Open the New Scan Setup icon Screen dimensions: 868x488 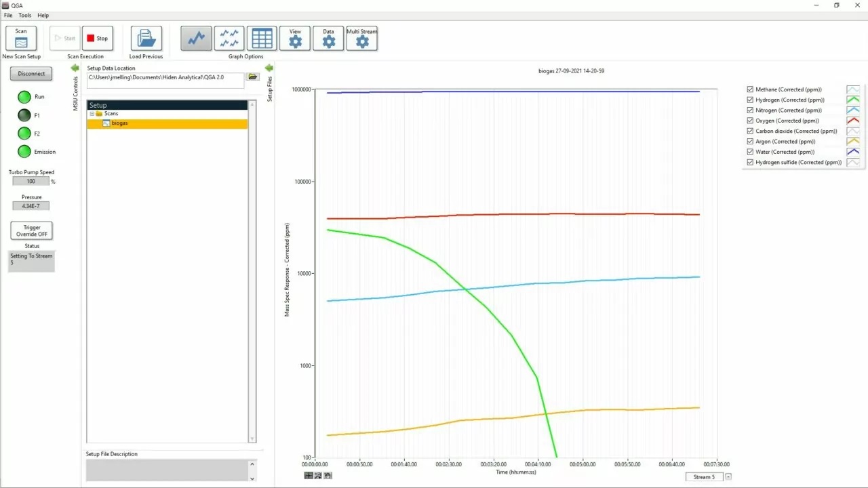(x=21, y=39)
